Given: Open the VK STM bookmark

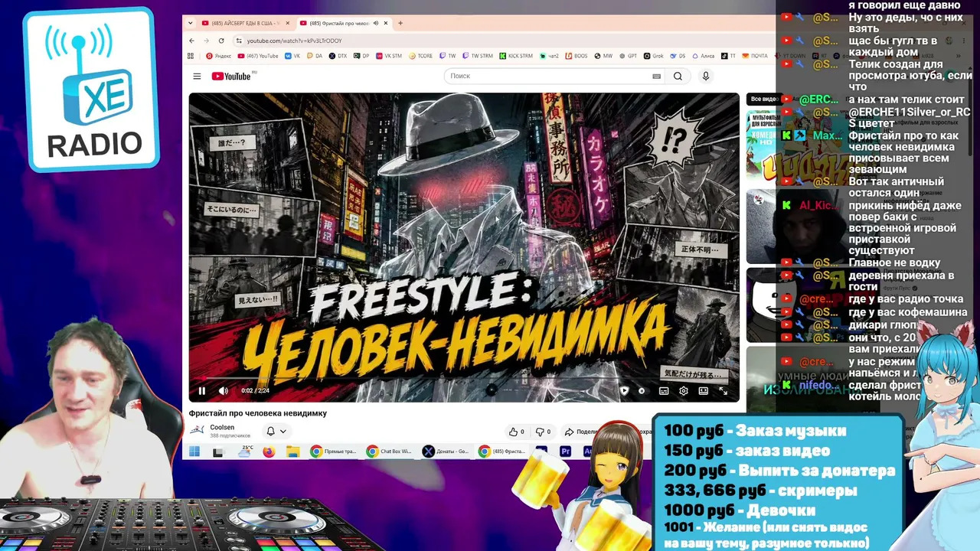Looking at the screenshot, I should 389,56.
